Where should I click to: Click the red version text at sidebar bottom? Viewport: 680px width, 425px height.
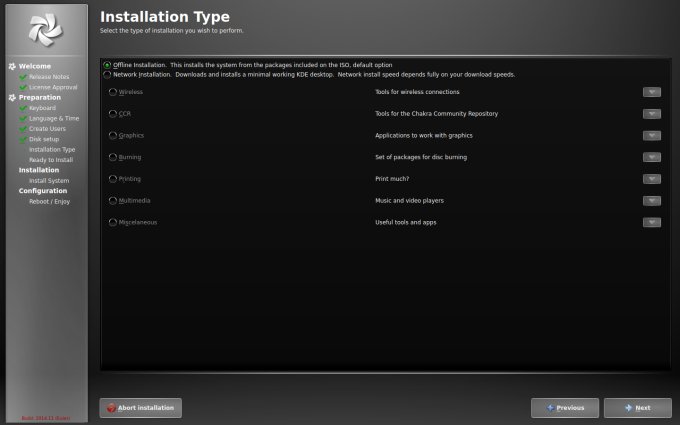tap(46, 418)
